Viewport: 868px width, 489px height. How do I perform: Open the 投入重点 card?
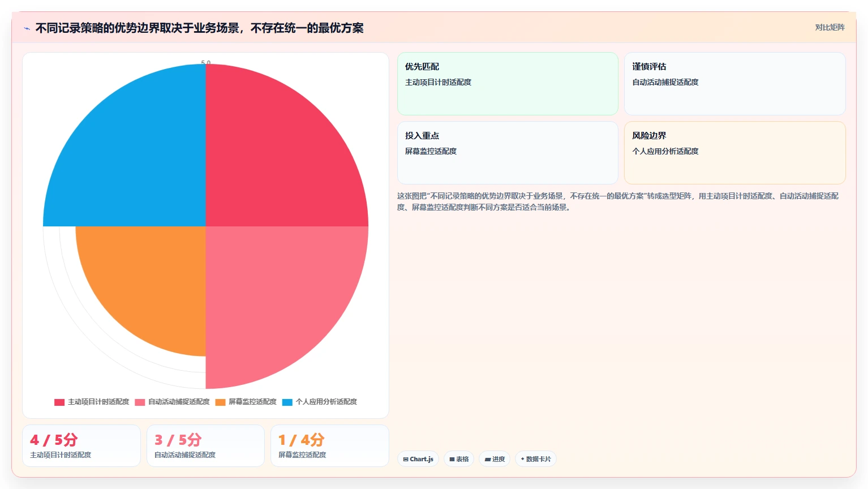pos(508,153)
